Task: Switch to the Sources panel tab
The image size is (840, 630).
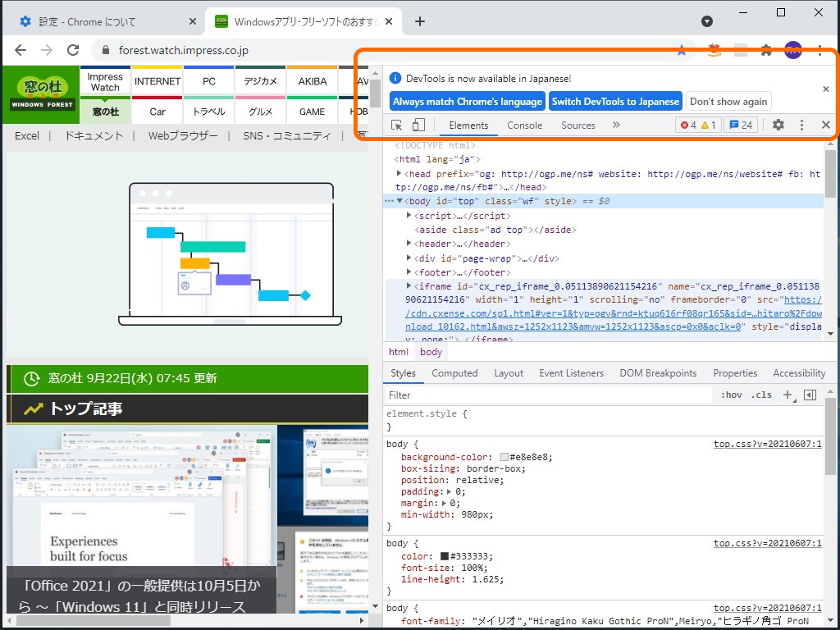Action: [x=578, y=126]
